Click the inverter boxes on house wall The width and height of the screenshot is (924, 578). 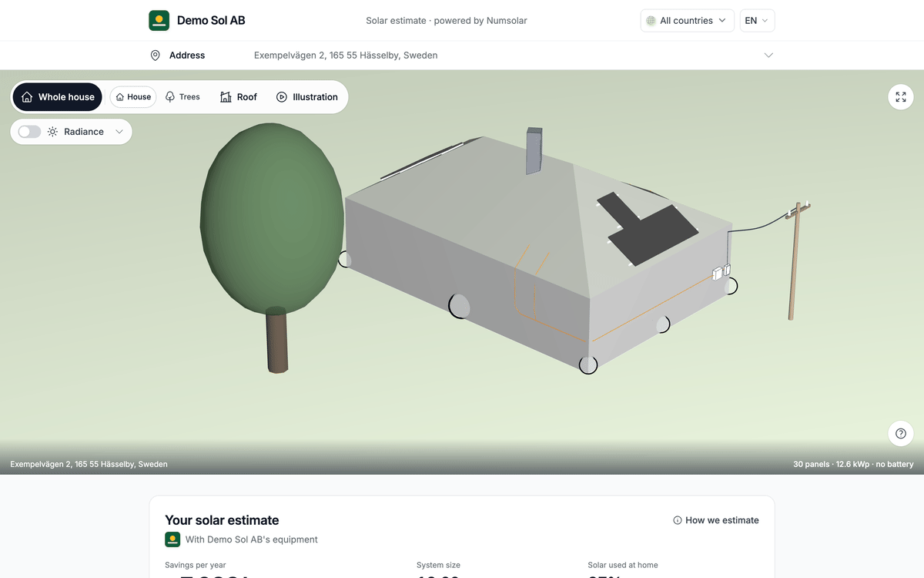[x=721, y=272]
